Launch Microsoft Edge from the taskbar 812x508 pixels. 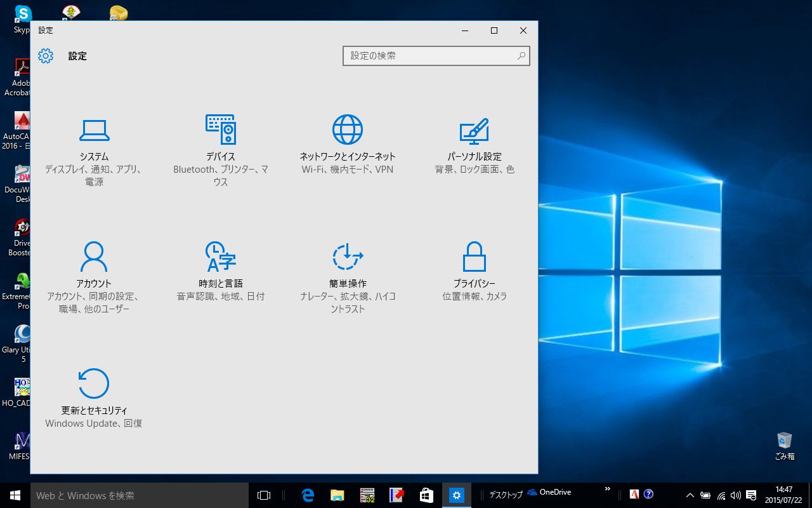tap(308, 495)
